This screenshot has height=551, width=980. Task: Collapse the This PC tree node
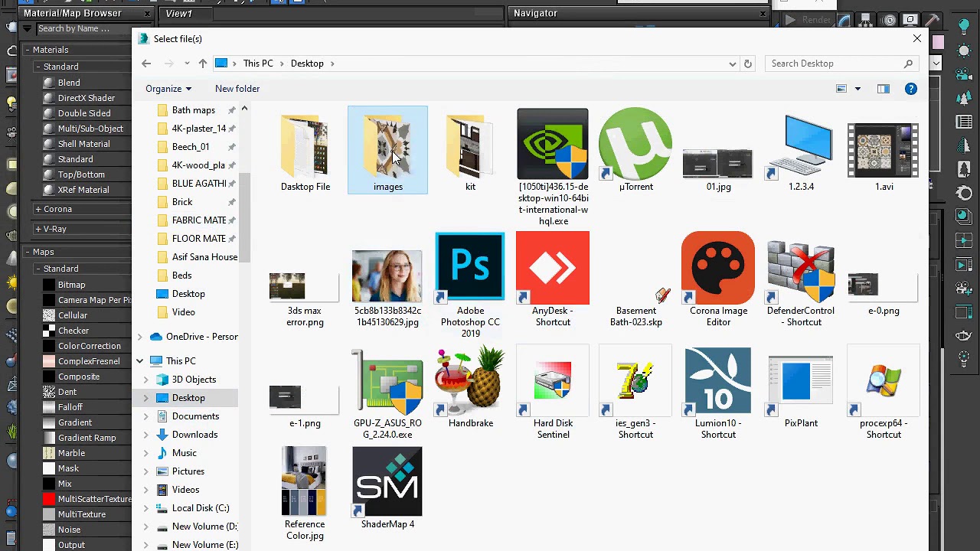(x=139, y=361)
